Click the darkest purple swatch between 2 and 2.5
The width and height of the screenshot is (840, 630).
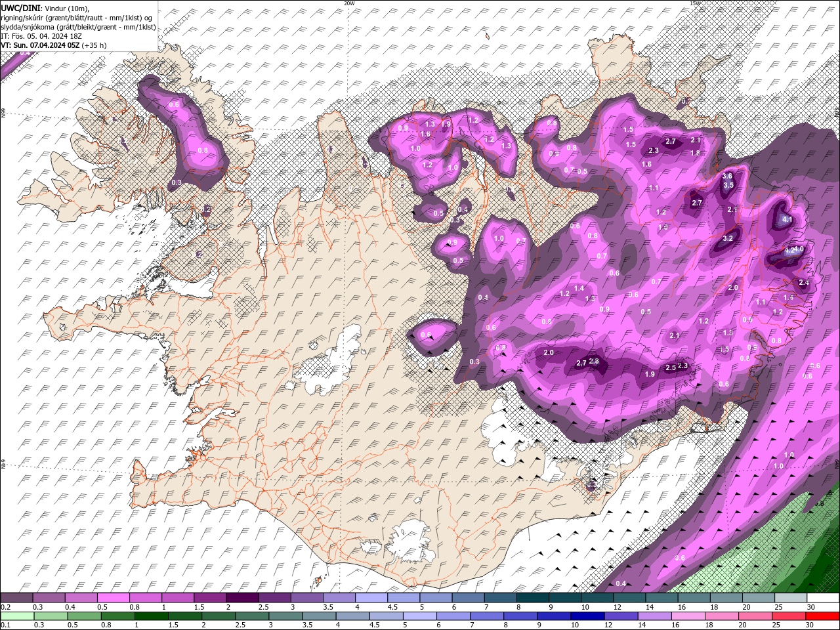[x=241, y=598]
